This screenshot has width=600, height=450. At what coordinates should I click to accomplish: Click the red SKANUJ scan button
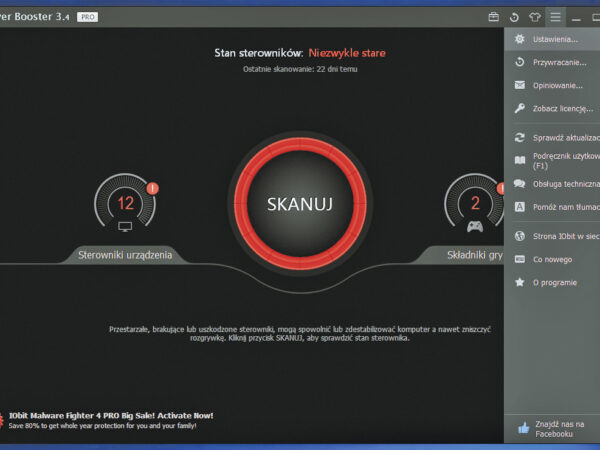299,204
